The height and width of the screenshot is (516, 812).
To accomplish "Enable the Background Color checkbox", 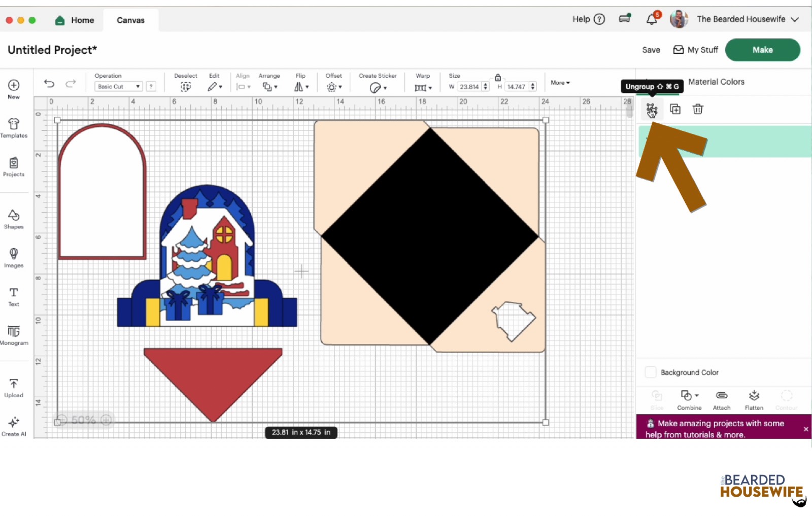I will tap(650, 372).
